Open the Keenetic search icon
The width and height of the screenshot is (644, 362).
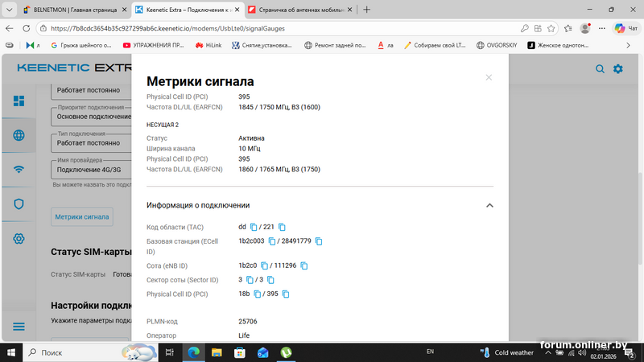click(600, 69)
